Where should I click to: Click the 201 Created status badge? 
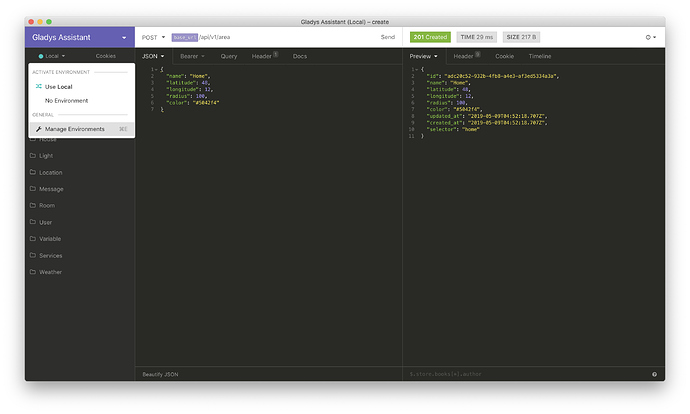pos(430,37)
